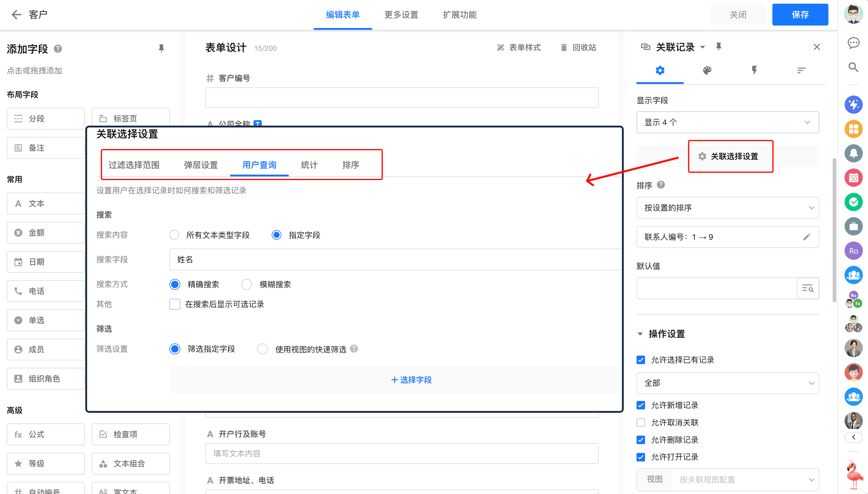Open the lightning events tab icon

[x=754, y=70]
